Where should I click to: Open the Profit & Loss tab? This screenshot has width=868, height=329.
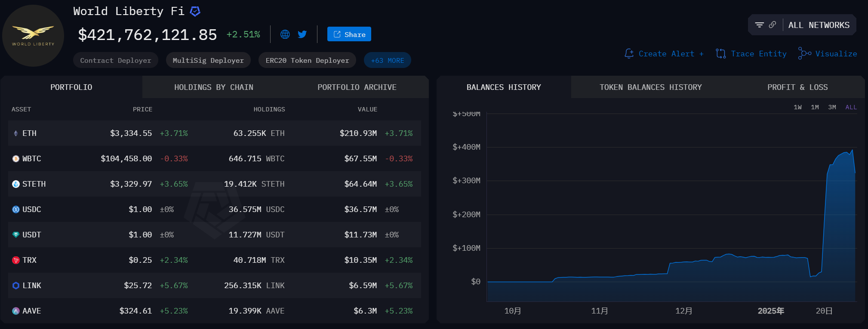(x=797, y=87)
